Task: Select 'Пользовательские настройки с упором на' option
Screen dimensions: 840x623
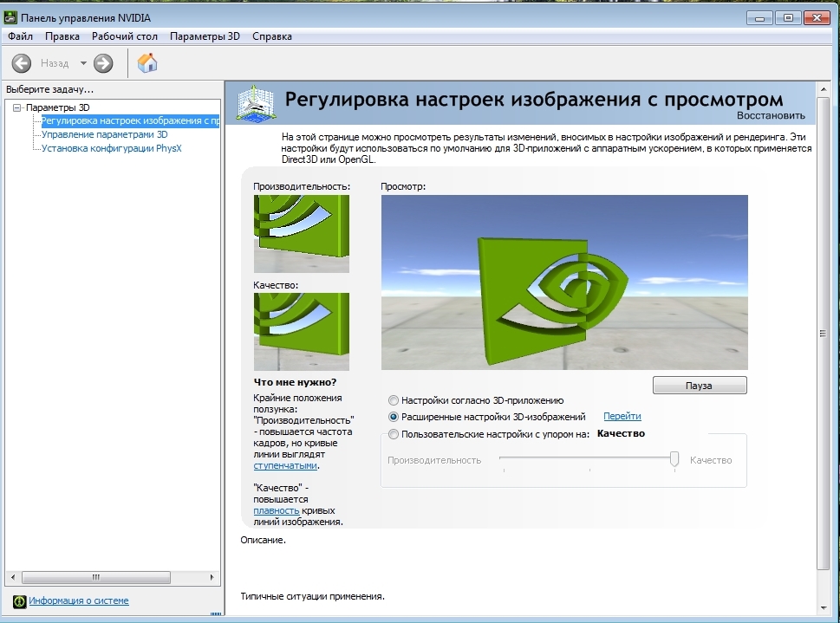Action: [x=394, y=434]
